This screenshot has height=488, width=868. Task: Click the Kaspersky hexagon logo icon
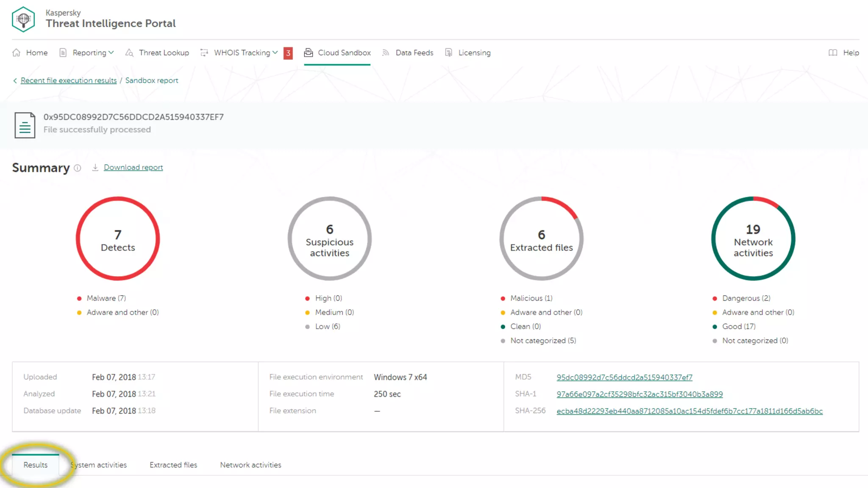[x=23, y=19]
